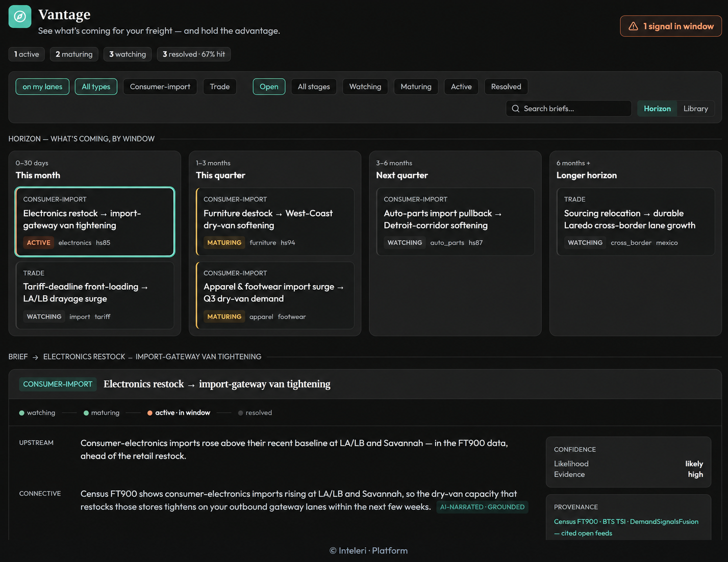Filter by Maturing stage
Viewport: 728px width, 562px height.
[x=416, y=87]
